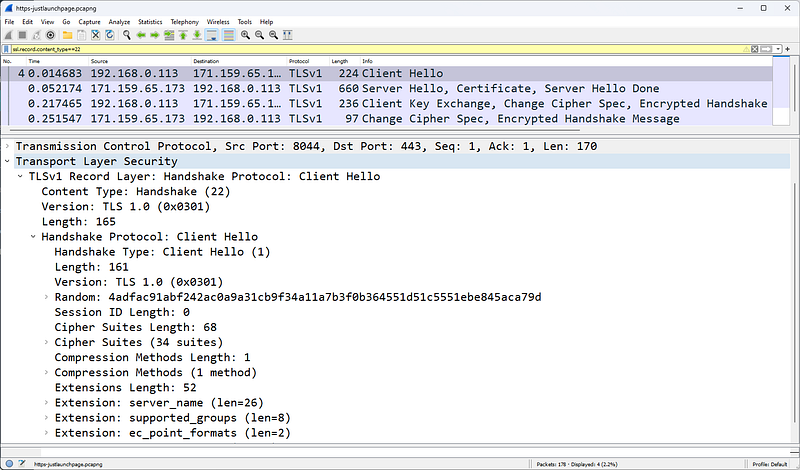800x470 pixels.
Task: Click Zoom out on main window text
Action: [259, 35]
